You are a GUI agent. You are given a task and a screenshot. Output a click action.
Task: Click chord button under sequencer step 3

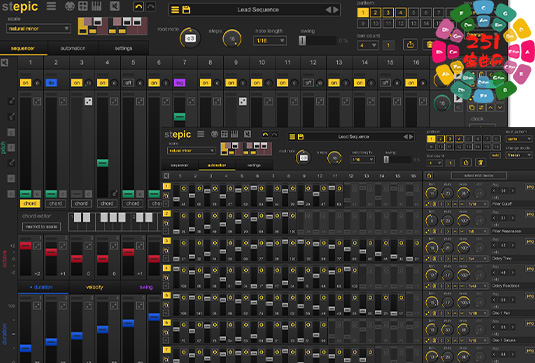(x=81, y=204)
